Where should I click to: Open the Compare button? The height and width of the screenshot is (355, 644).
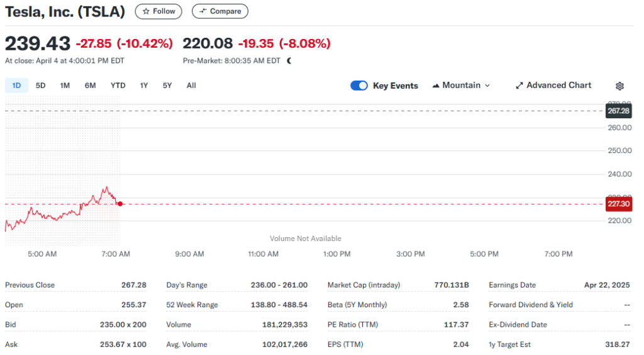(x=220, y=11)
